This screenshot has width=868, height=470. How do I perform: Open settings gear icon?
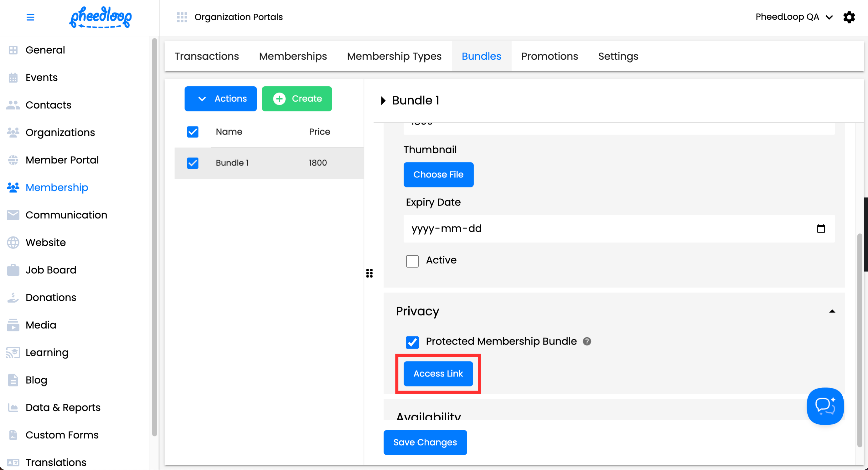pyautogui.click(x=849, y=17)
